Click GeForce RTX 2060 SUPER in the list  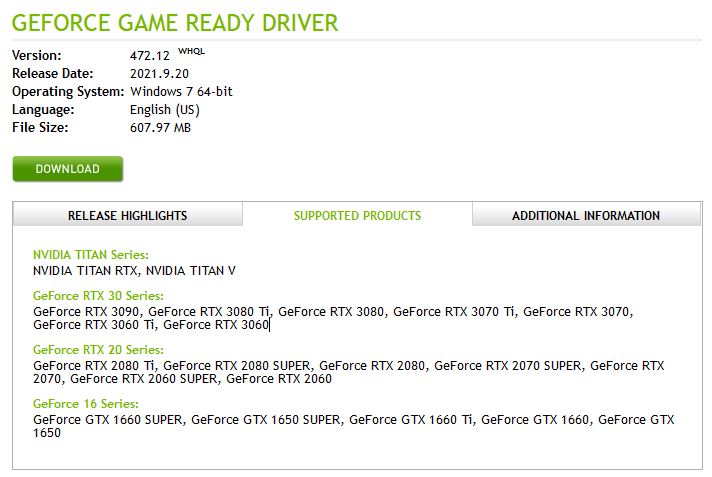coord(143,379)
